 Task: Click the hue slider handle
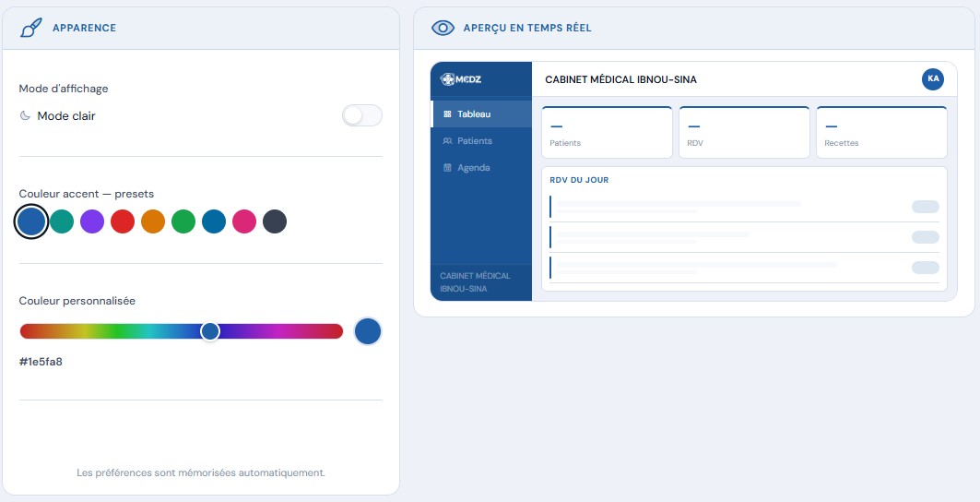click(x=210, y=332)
